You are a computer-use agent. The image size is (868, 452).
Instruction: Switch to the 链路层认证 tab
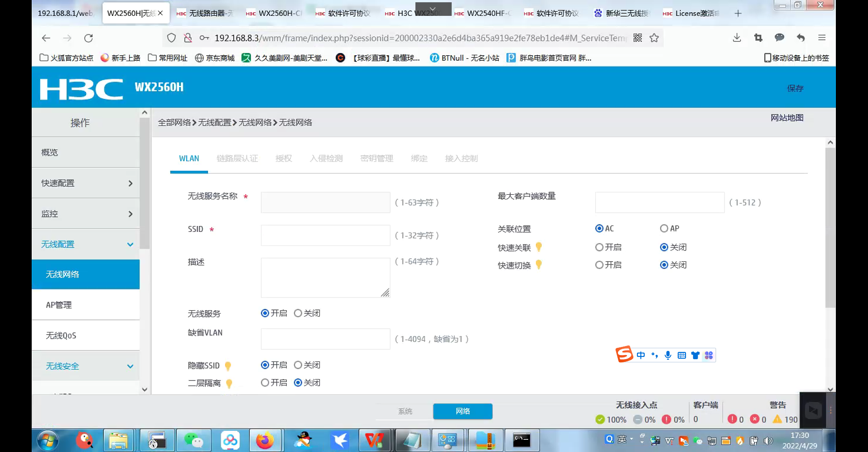pos(237,159)
